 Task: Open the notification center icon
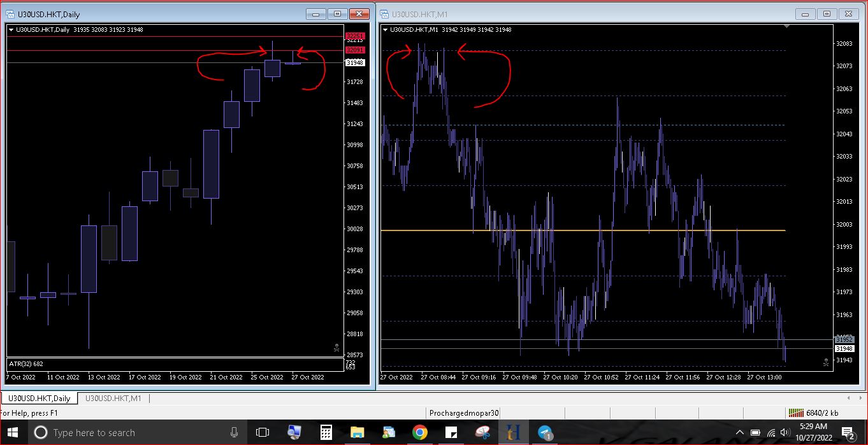848,433
